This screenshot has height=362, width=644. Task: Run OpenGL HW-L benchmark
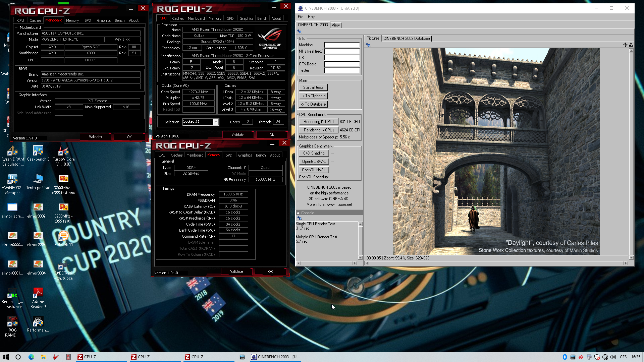314,170
